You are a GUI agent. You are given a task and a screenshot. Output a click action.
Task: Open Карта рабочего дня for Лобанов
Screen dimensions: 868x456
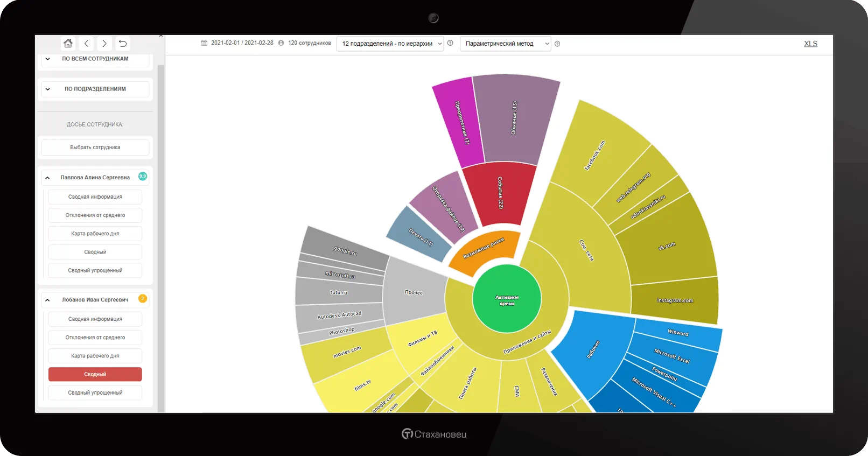click(95, 356)
